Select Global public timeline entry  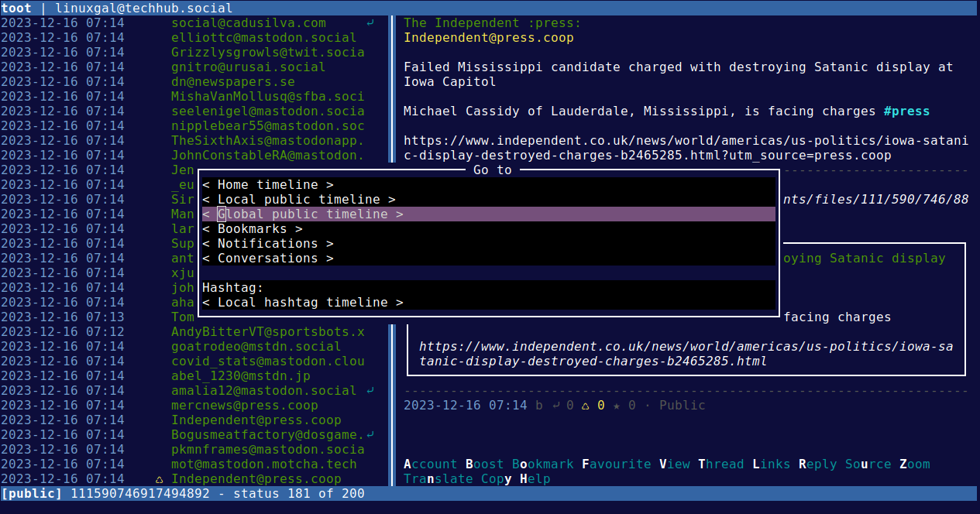click(302, 214)
